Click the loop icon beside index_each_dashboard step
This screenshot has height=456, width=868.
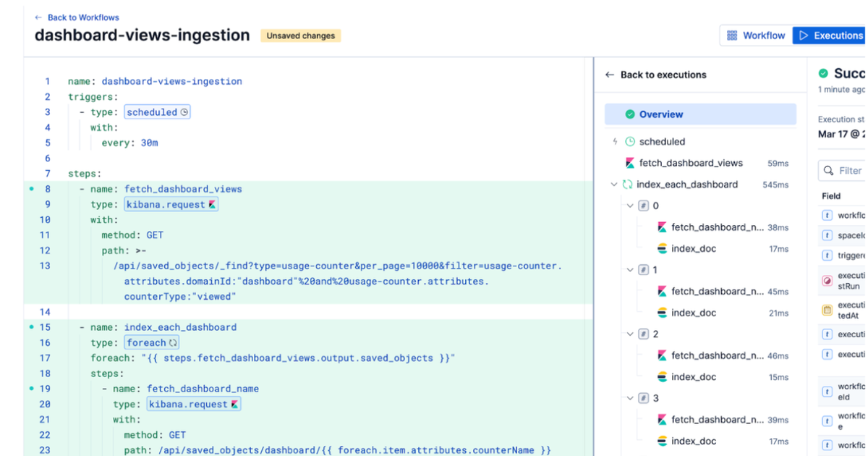(627, 185)
